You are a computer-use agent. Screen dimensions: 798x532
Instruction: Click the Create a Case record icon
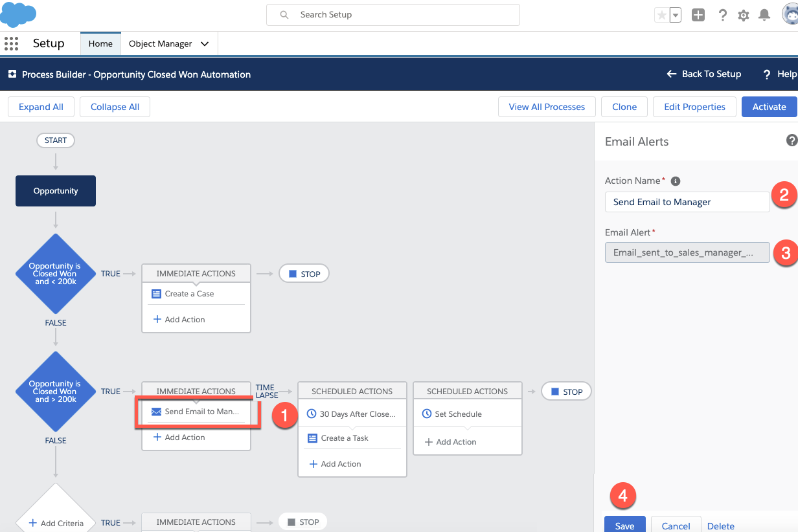pos(156,294)
